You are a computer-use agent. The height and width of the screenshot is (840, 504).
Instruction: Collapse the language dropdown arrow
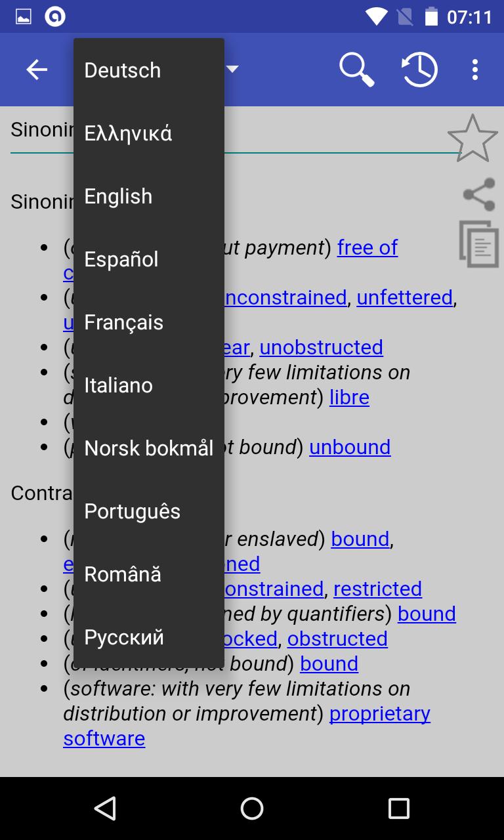tap(232, 69)
